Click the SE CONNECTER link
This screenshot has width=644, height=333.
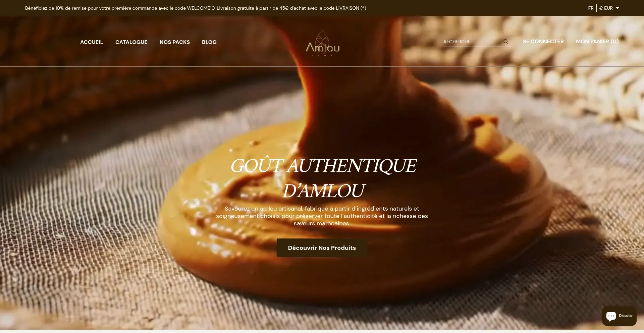543,42
